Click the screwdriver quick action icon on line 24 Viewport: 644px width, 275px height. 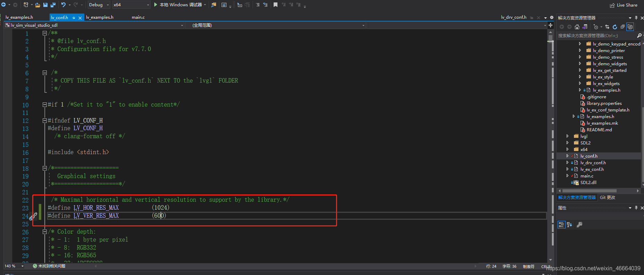pyautogui.click(x=33, y=216)
